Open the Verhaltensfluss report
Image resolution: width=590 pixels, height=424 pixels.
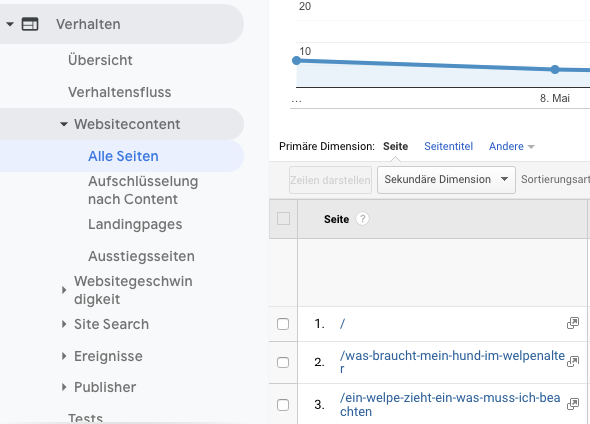point(120,92)
